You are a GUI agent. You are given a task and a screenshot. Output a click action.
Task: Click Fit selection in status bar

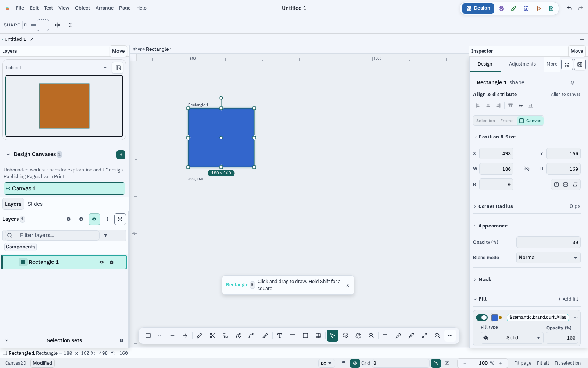pyautogui.click(x=567, y=363)
